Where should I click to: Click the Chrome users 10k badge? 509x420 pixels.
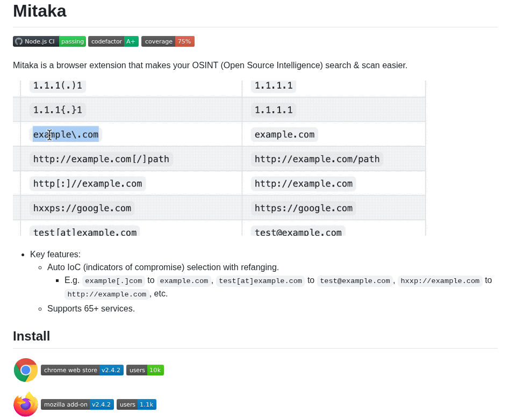click(x=145, y=370)
